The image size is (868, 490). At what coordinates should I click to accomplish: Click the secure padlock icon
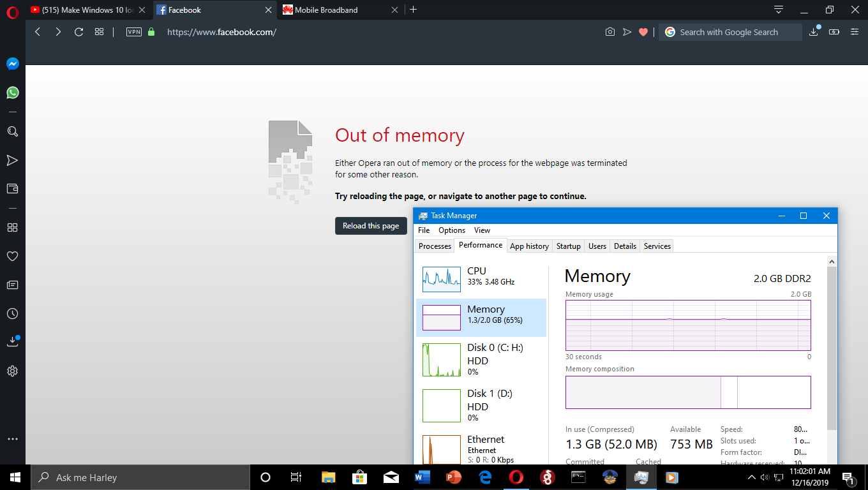(151, 32)
